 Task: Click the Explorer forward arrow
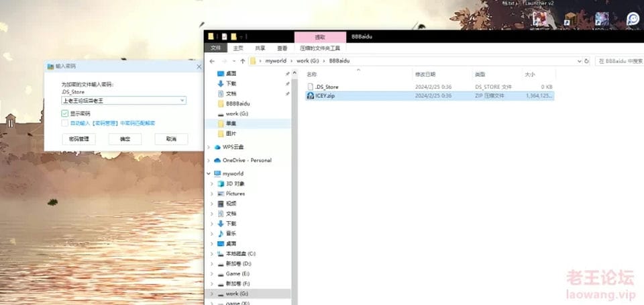223,61
